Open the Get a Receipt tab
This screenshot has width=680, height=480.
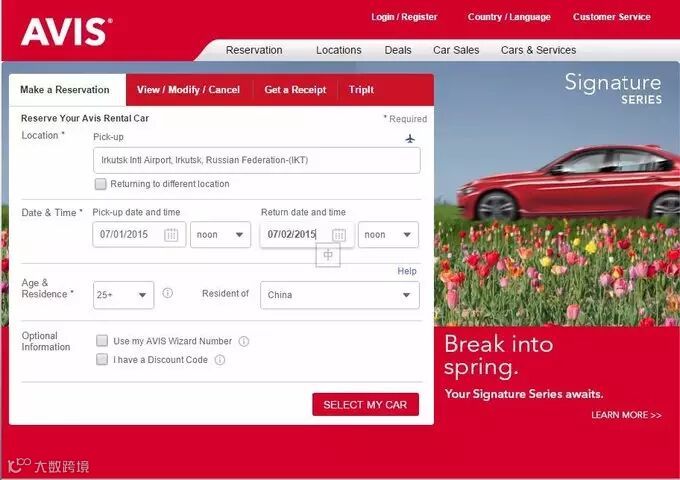295,90
